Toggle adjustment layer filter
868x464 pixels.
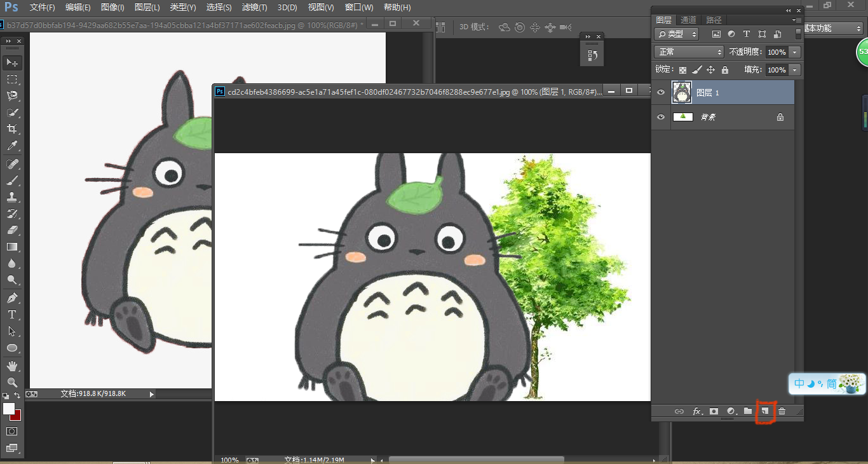[731, 34]
